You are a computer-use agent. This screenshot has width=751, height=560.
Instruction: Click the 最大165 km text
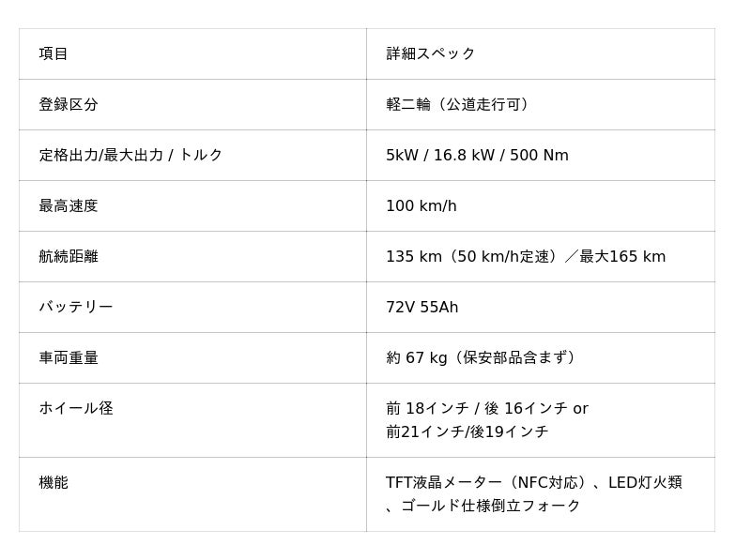tap(622, 256)
